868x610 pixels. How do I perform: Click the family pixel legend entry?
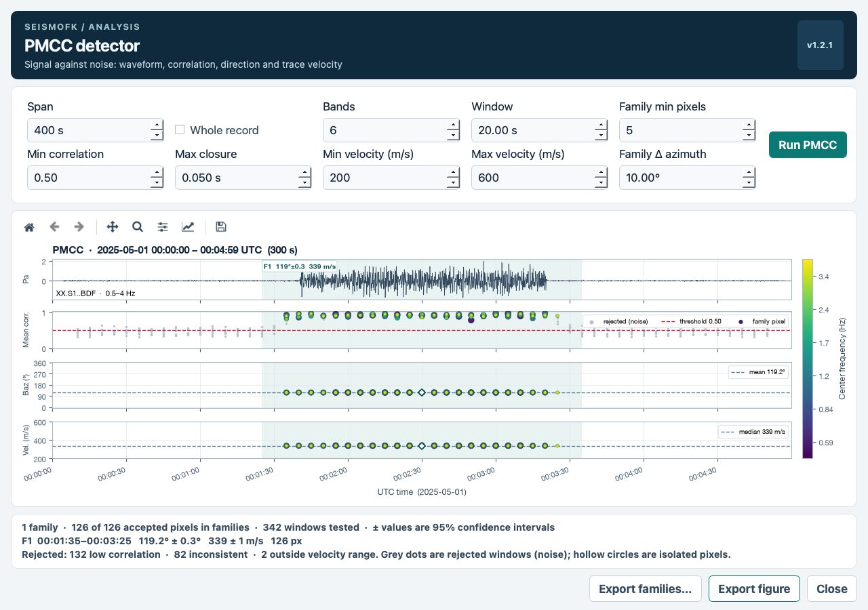click(760, 321)
